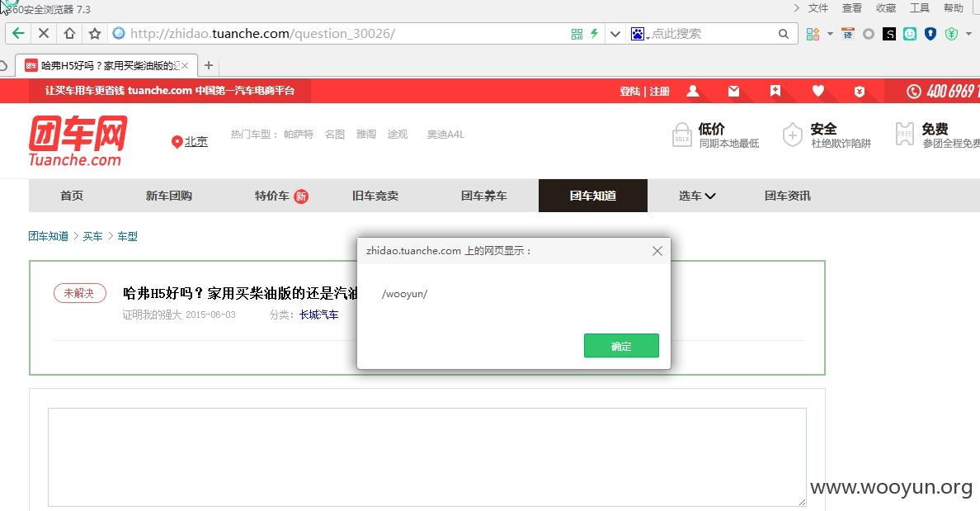
Task: Click the grey circle extension icon
Action: point(868,34)
